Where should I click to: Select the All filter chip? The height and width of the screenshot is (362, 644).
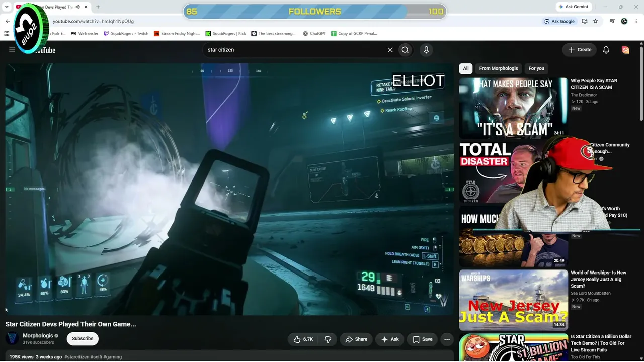pos(466,68)
